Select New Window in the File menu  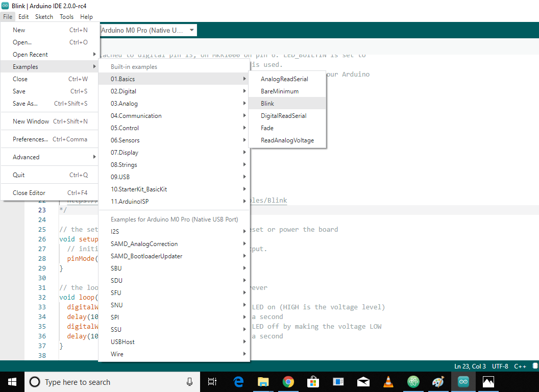50,121
